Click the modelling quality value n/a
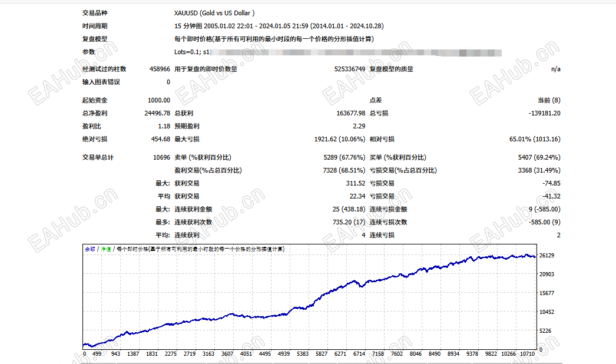This screenshot has width=616, height=364. coord(555,69)
